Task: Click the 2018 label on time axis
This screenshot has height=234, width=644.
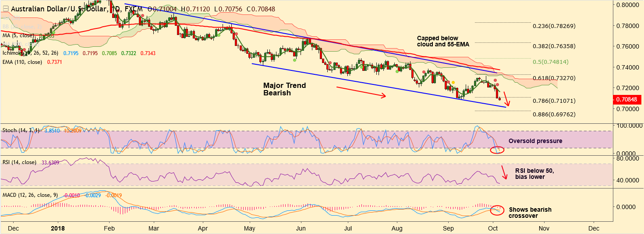Action: point(58,228)
